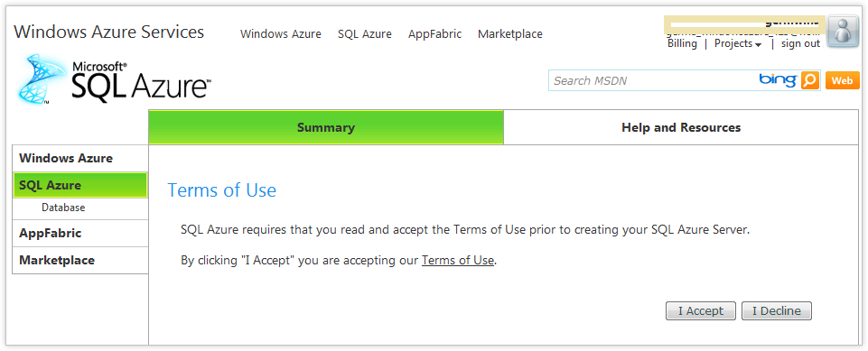Viewport: 868px width, 351px height.
Task: Open Windows Azure in top navigation
Action: 281,33
